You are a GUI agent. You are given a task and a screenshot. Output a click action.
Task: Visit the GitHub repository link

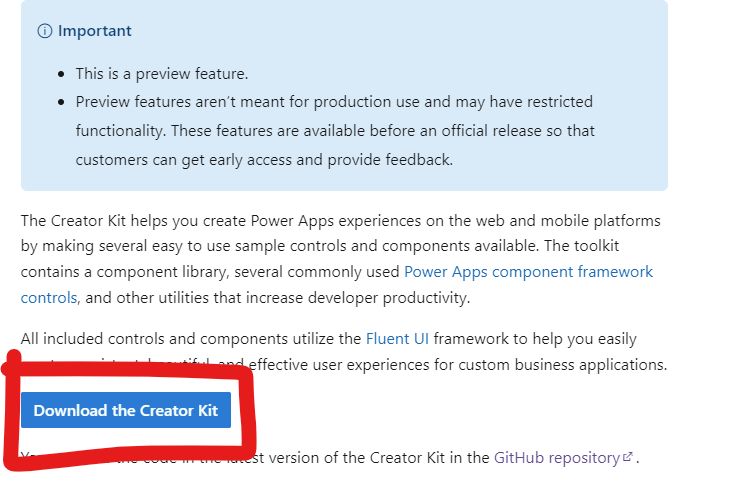557,458
